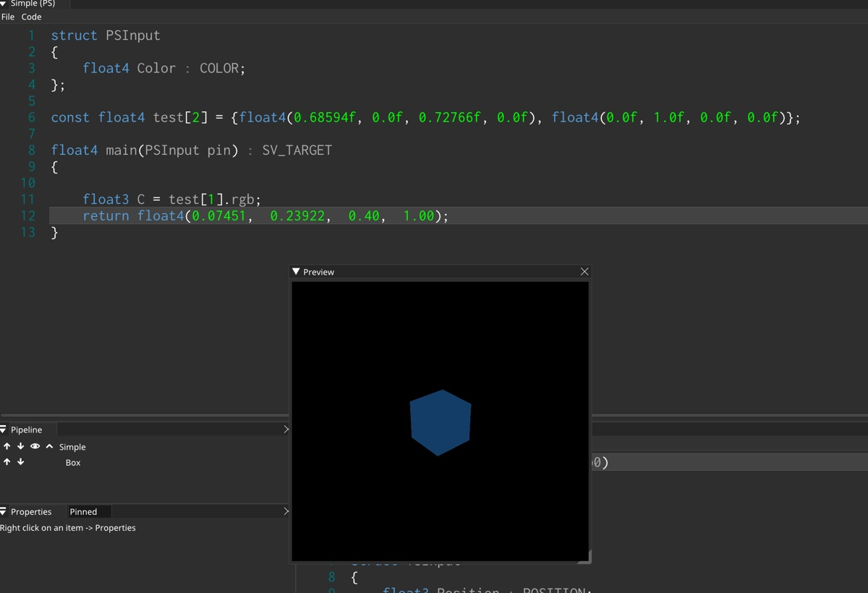Open the Properties panel dropdown triangle
This screenshot has width=868, height=593.
(x=4, y=511)
